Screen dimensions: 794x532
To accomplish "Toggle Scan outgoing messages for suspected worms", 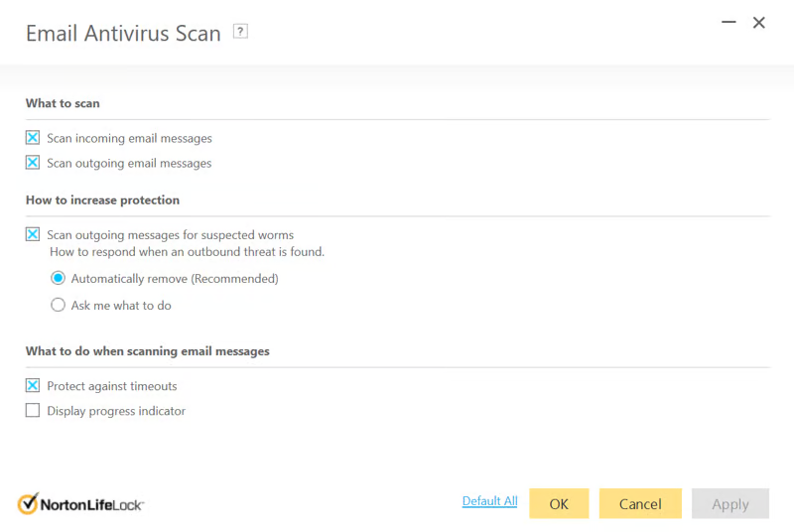I will [x=33, y=235].
